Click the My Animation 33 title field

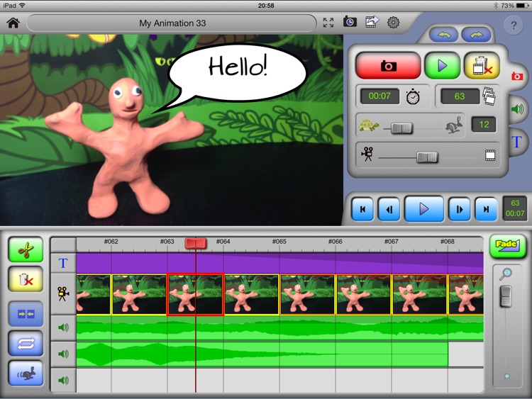coord(172,23)
